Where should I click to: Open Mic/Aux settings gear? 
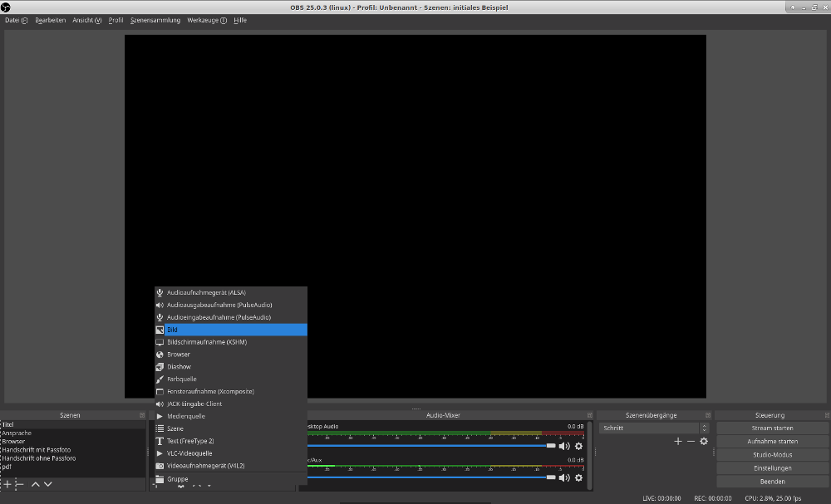578,477
